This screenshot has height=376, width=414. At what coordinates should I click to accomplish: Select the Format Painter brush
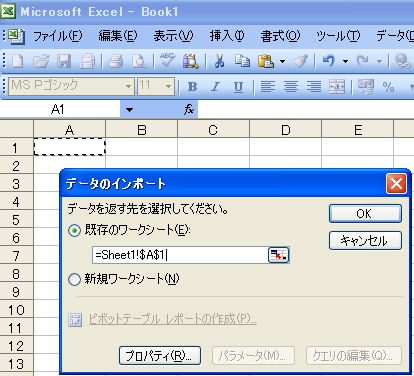click(300, 61)
